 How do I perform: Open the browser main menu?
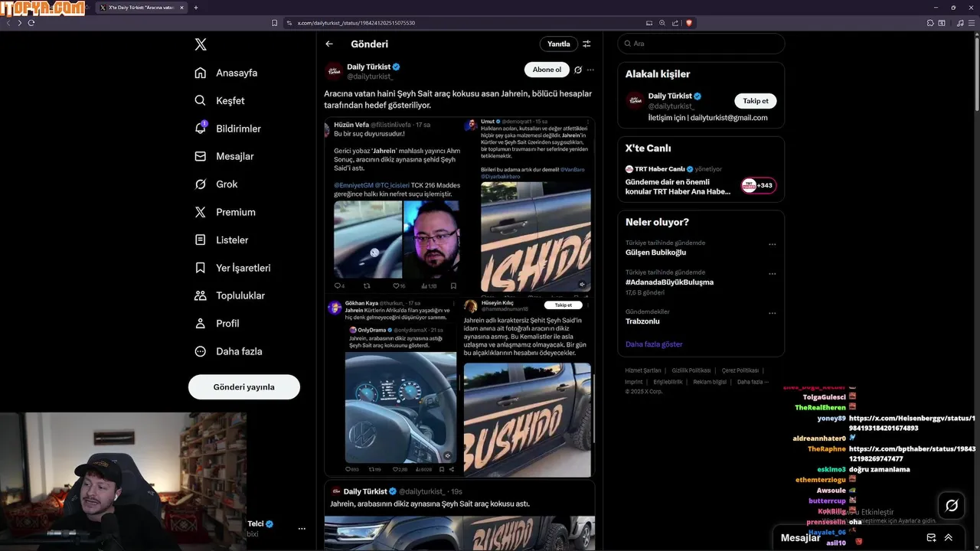tap(972, 23)
